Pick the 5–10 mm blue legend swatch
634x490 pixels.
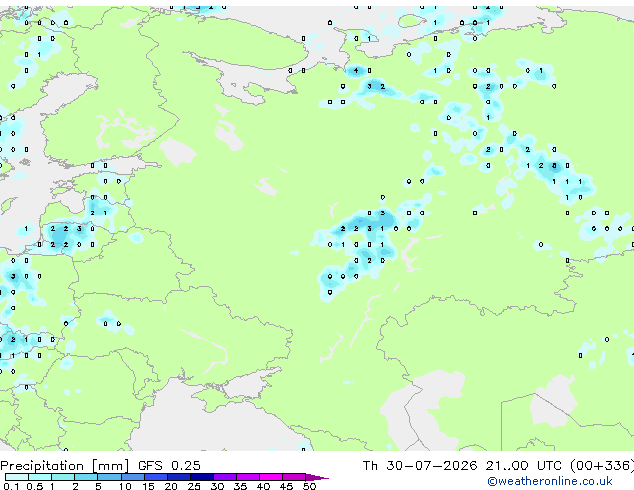coord(109,477)
